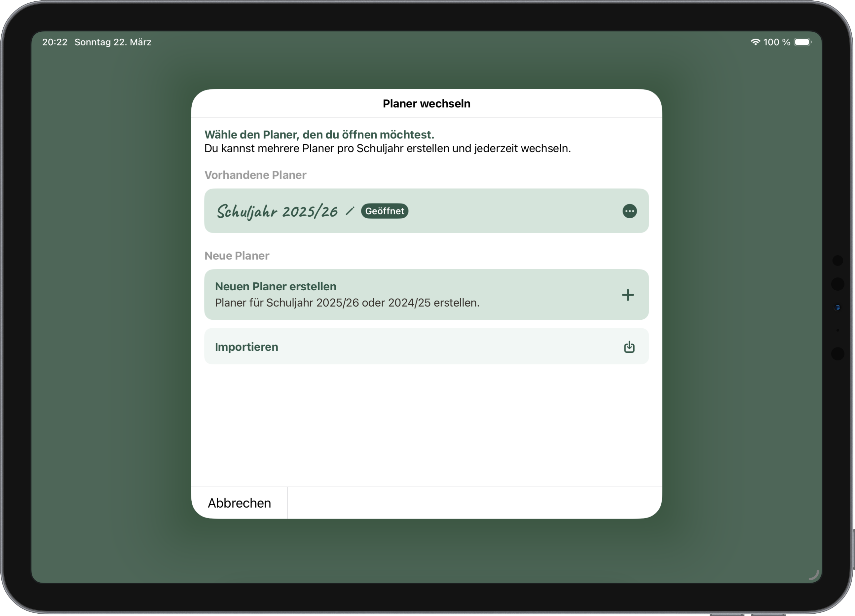Click the import download icon
The width and height of the screenshot is (855, 616).
[x=629, y=347]
